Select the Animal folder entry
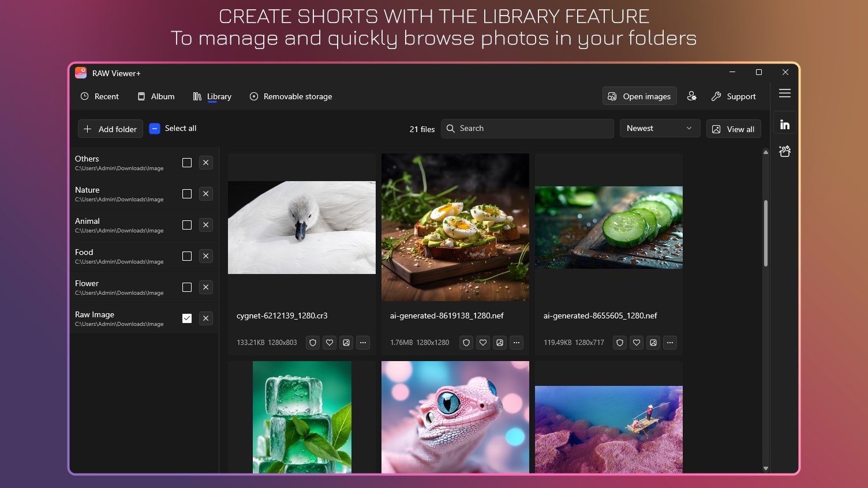The image size is (868, 488). pos(144,225)
